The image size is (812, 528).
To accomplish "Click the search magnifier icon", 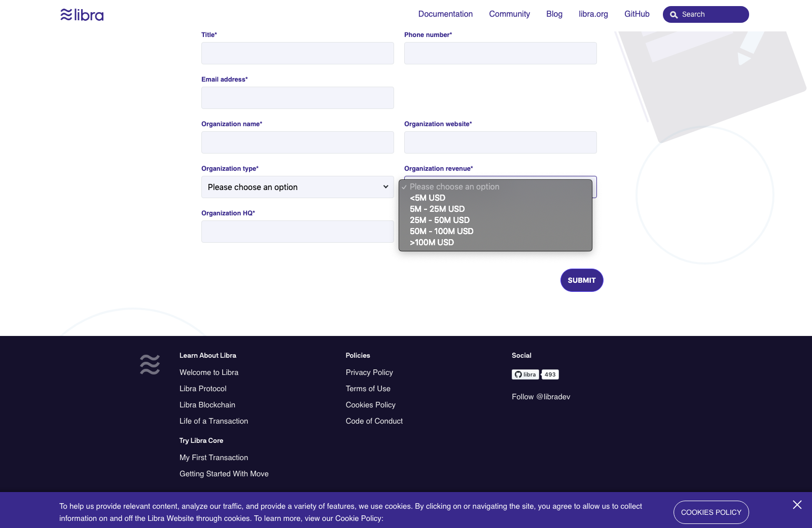I will point(674,15).
